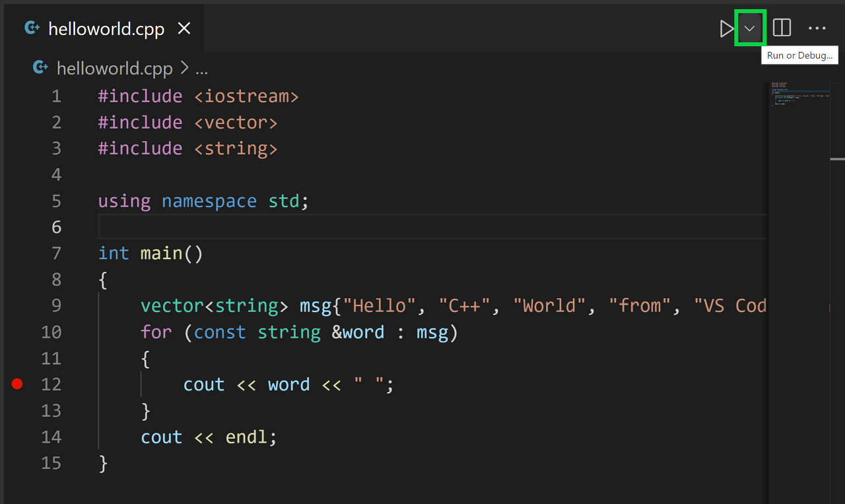Click the "main" function name

coord(161,253)
